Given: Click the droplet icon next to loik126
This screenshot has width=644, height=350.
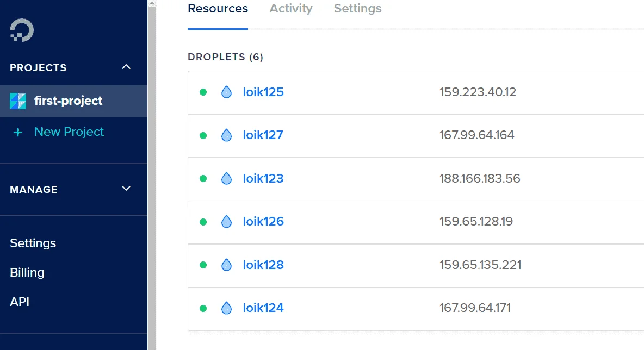Looking at the screenshot, I should pyautogui.click(x=226, y=222).
